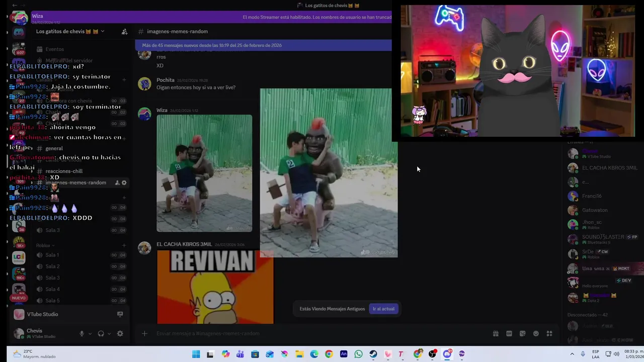Screen dimensions: 644x362
Task: Open Pochita's profile from message author
Action: (x=166, y=80)
